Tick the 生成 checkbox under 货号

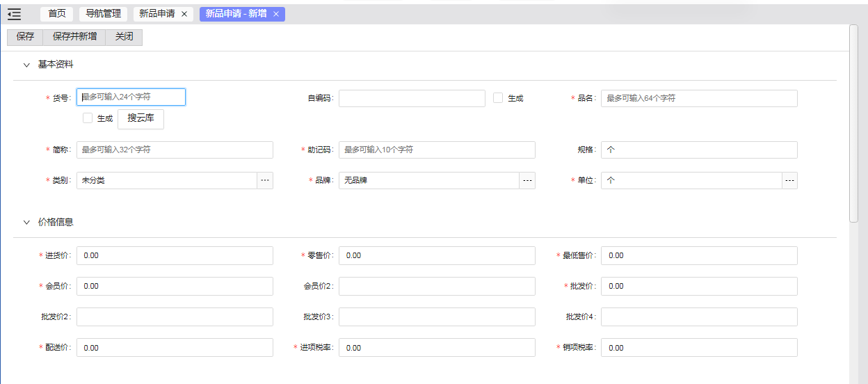click(x=88, y=118)
